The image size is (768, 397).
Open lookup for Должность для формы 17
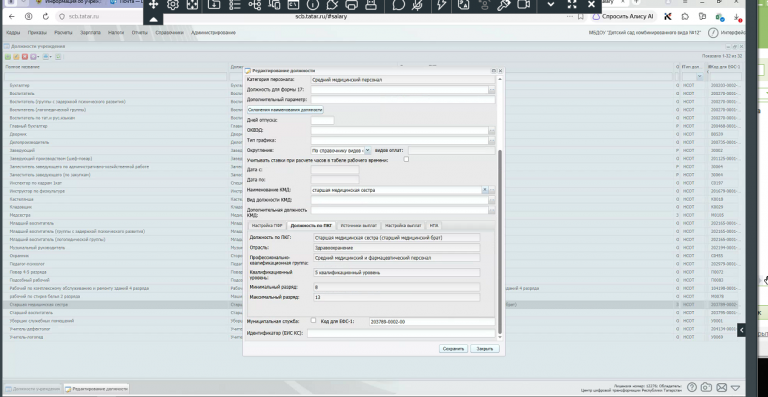492,90
